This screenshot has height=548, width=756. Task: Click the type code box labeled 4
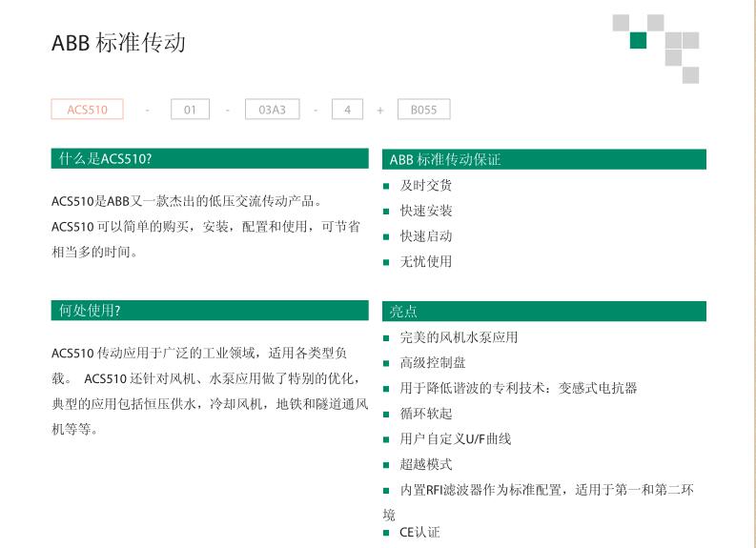[347, 110]
